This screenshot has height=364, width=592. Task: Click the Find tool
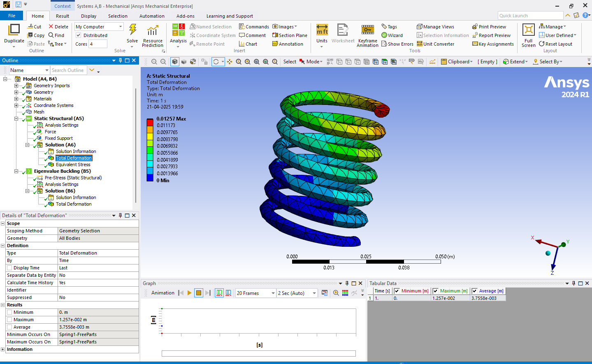(56, 35)
